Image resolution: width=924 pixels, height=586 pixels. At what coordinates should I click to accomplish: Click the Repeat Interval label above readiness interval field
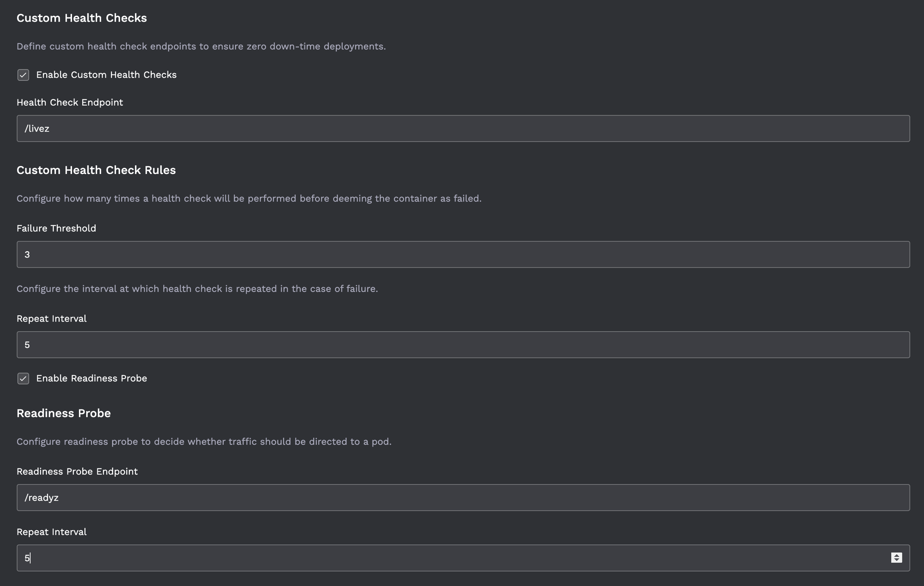52,532
